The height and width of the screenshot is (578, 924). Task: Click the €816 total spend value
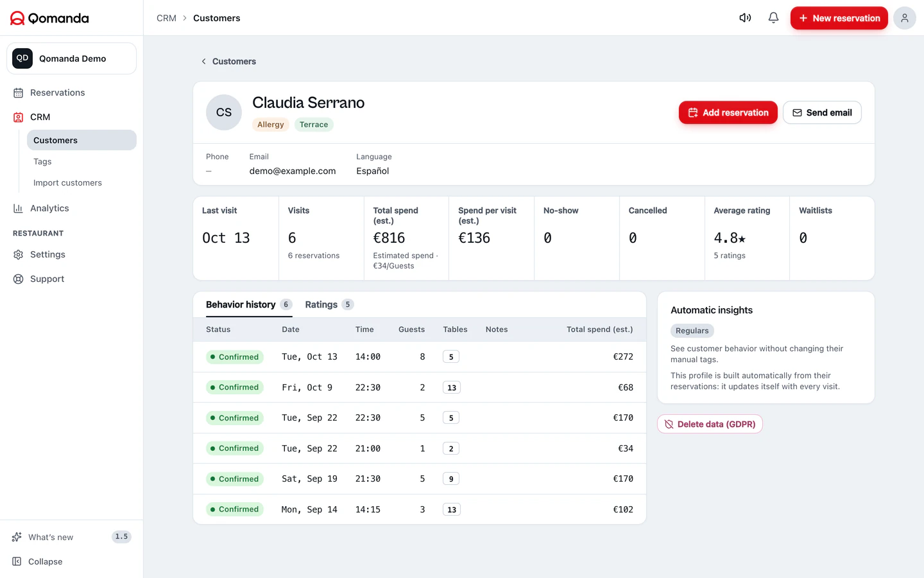[389, 238]
